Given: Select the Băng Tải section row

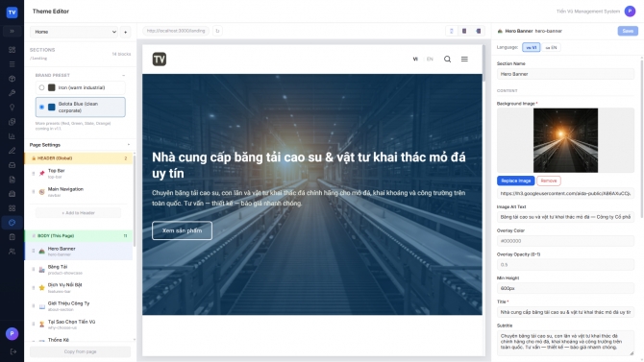Looking at the screenshot, I should click(x=79, y=269).
